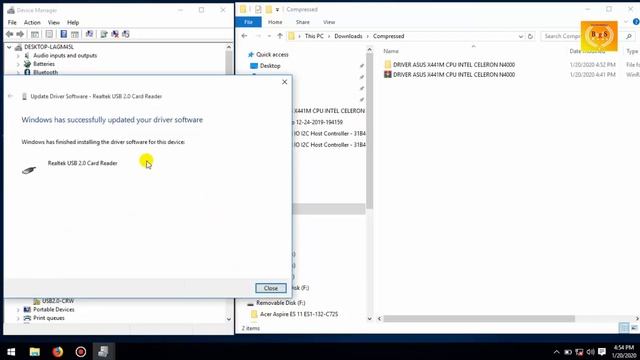640x360 pixels.
Task: Click search magnifier icon in File Explorer
Action: 629,36
